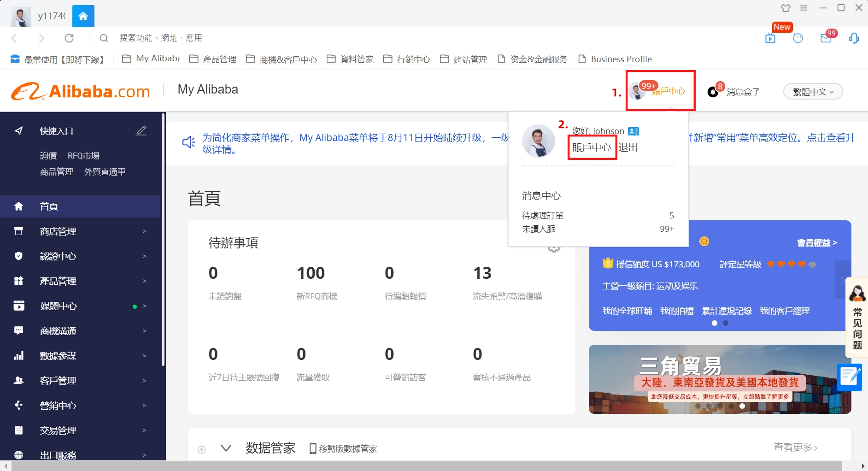The height and width of the screenshot is (471, 868).
Task: Expand 媒體中心 sidebar menu
Action: click(81, 306)
